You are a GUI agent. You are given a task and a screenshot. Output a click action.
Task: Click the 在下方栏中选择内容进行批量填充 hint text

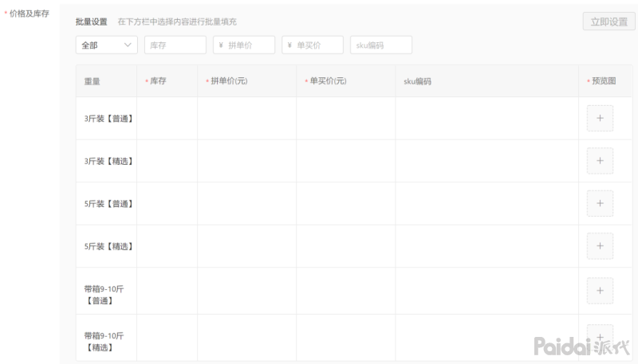click(x=177, y=22)
